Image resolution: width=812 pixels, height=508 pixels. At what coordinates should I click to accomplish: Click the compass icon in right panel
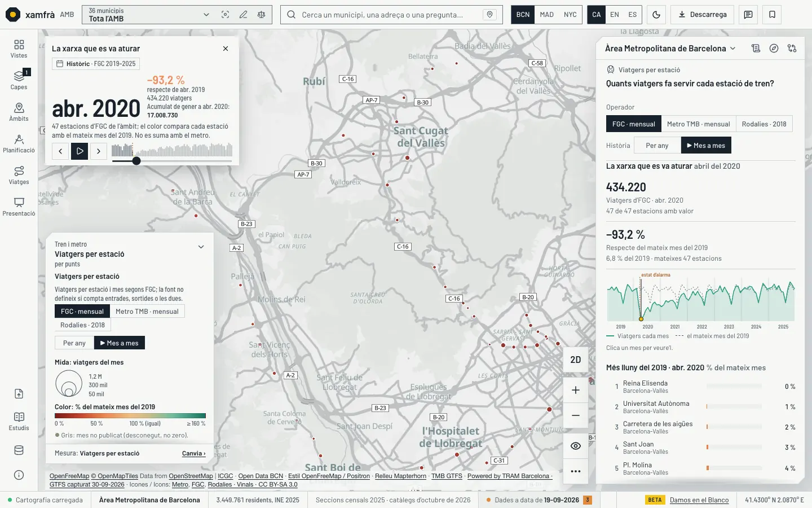coord(774,49)
